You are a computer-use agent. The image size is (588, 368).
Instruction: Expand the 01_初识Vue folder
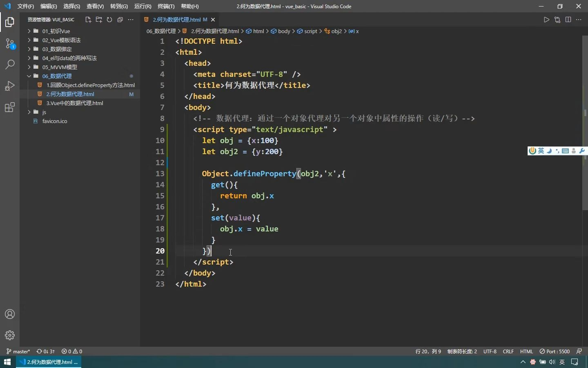pyautogui.click(x=80, y=31)
